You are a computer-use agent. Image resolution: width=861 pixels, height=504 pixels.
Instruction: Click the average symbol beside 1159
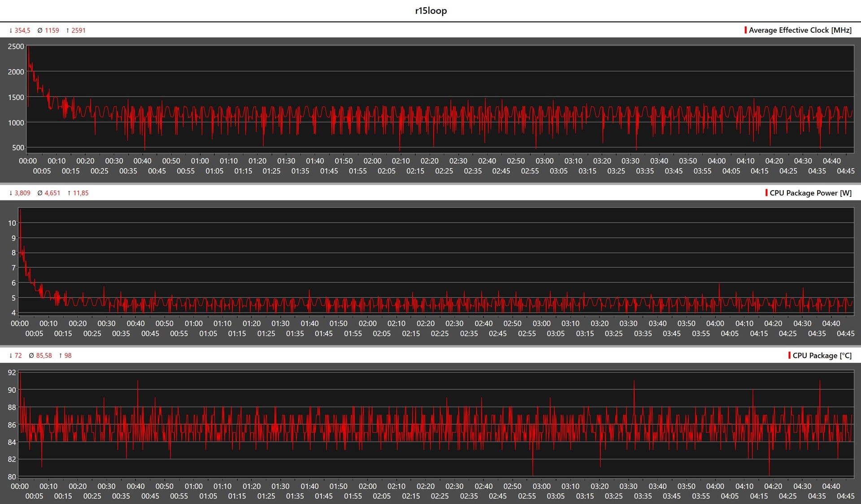click(x=40, y=30)
